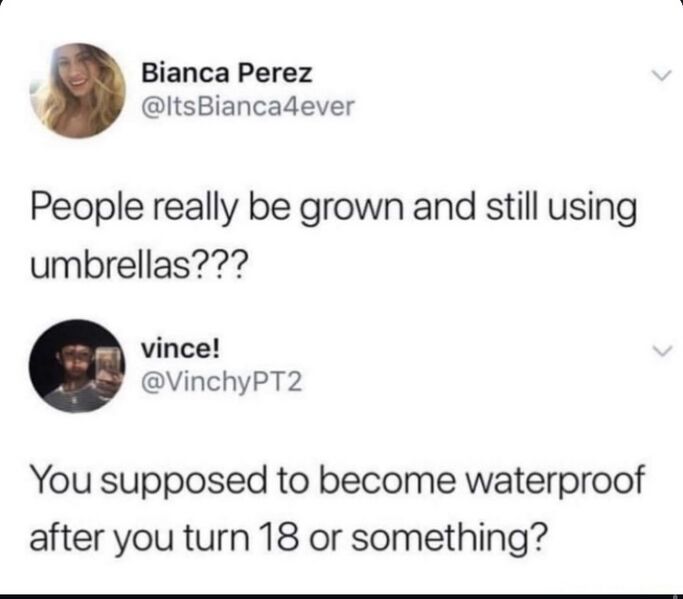Select the line "People really be grown and still using"
Image resolution: width=683 pixels, height=599 pixels.
tap(334, 209)
